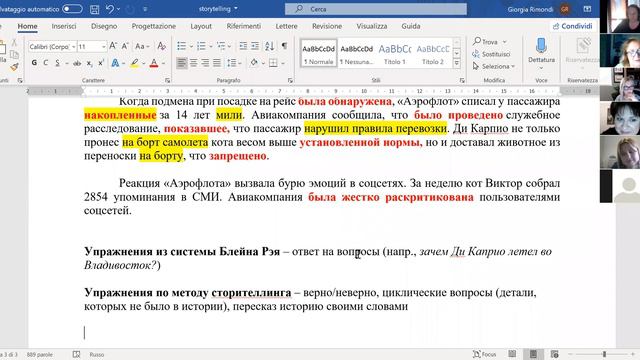
Task: Increase font size with the larger A icon
Action: click(x=113, y=46)
